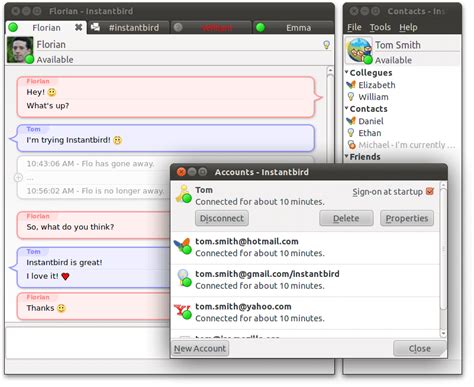Screen dimensions: 474x387
Task: Click Tom Smith's globe avatar icon
Action: (x=359, y=50)
